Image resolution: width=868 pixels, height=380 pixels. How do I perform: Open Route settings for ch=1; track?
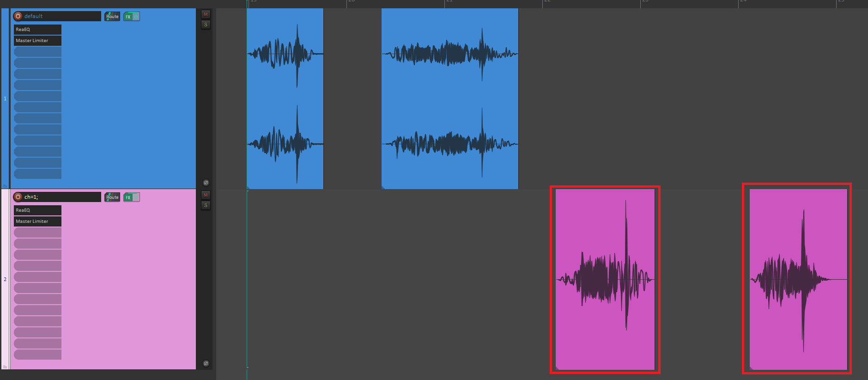(x=112, y=197)
